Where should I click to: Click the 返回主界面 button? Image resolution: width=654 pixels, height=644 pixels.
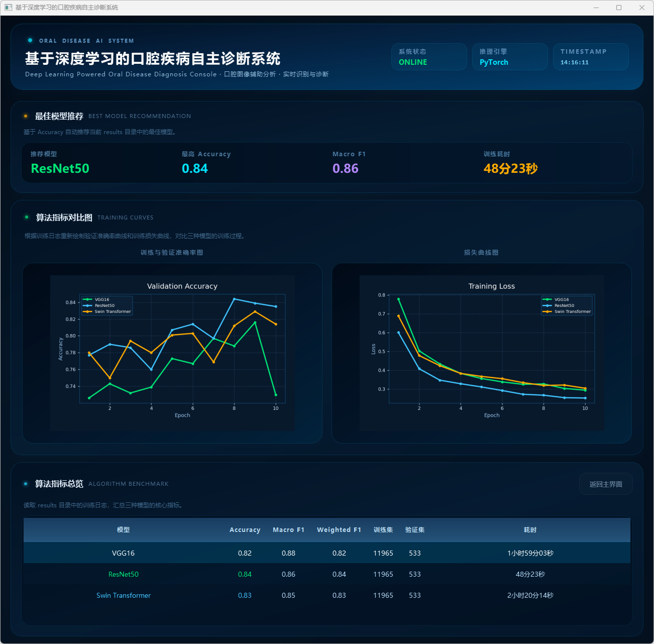(x=605, y=484)
